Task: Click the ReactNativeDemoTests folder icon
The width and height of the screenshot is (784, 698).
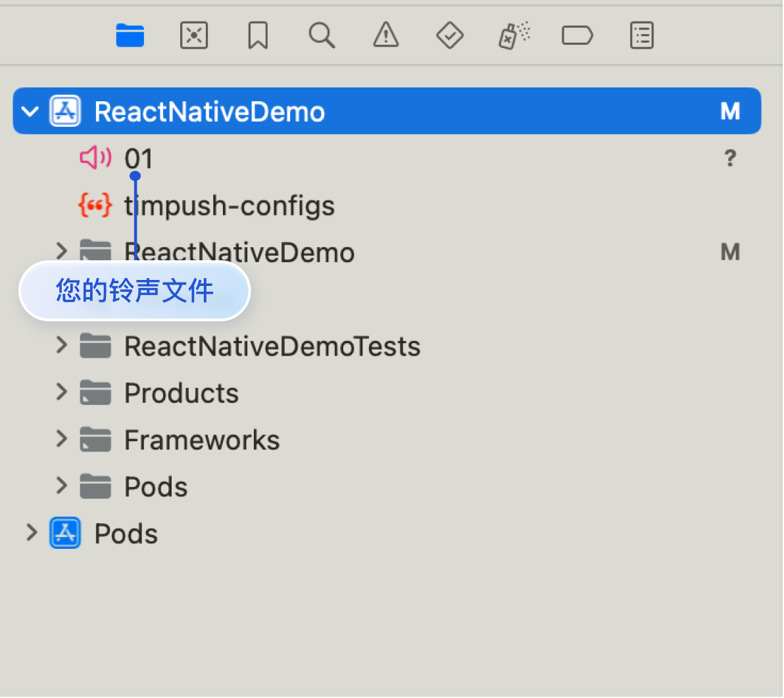Action: (x=95, y=345)
